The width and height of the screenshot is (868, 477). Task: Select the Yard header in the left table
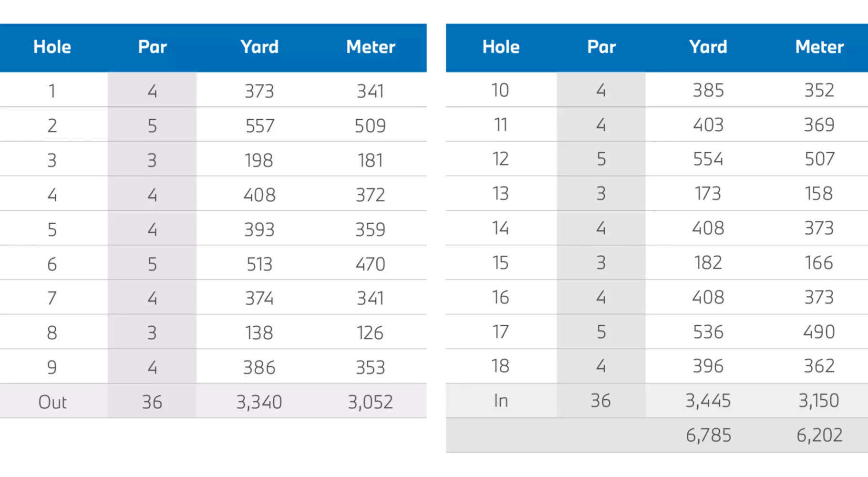point(259,47)
